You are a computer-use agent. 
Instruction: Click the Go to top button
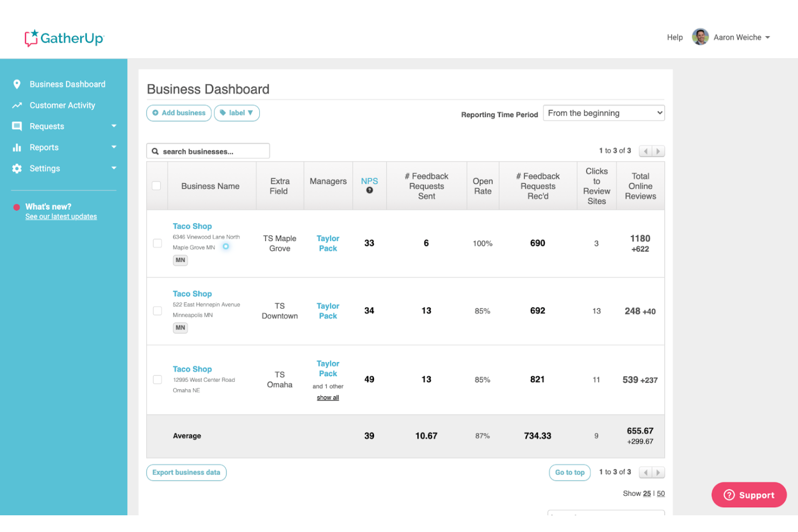(x=570, y=473)
